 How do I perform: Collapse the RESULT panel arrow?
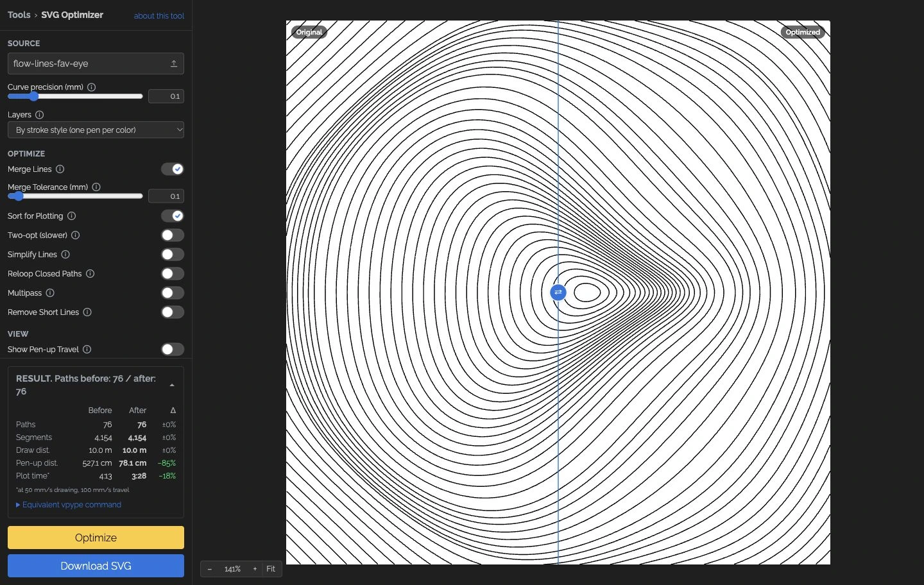pos(172,385)
